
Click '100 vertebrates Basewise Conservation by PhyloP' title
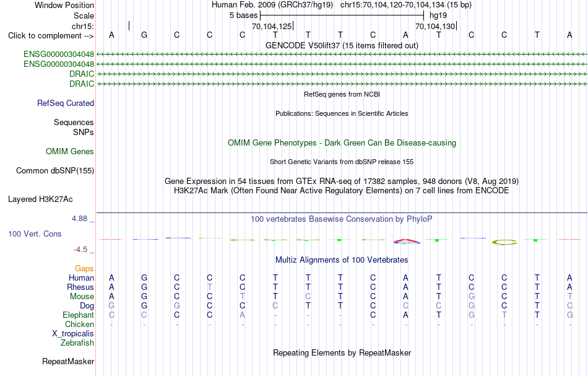pyautogui.click(x=342, y=219)
